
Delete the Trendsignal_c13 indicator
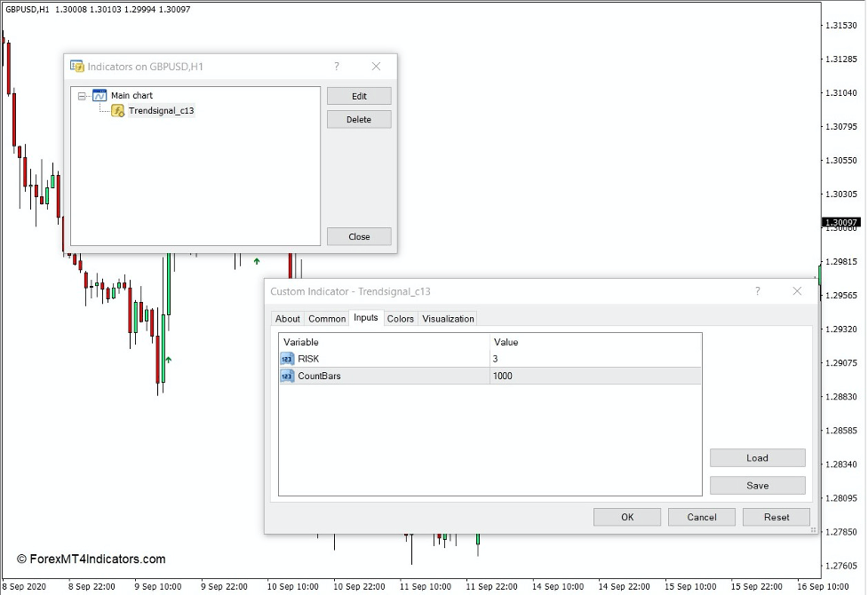pos(359,119)
